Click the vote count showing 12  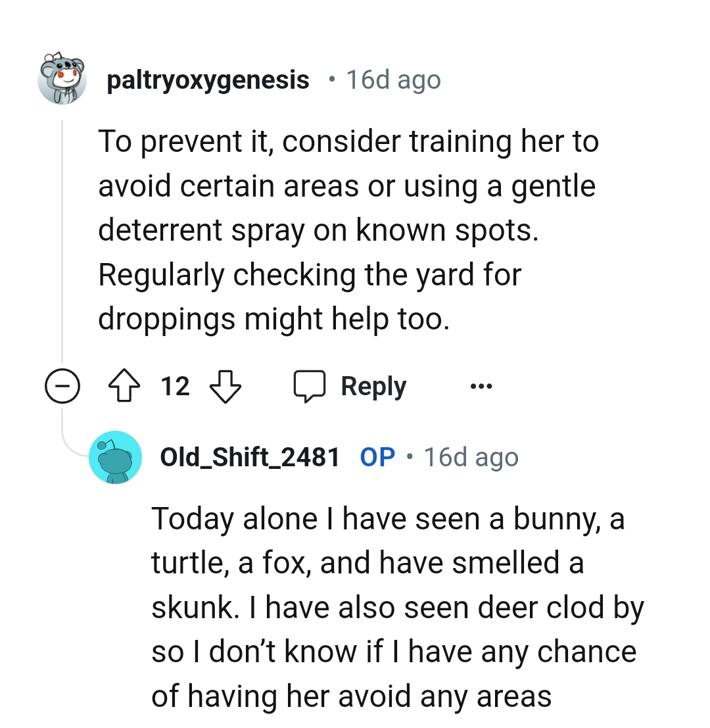point(176,387)
